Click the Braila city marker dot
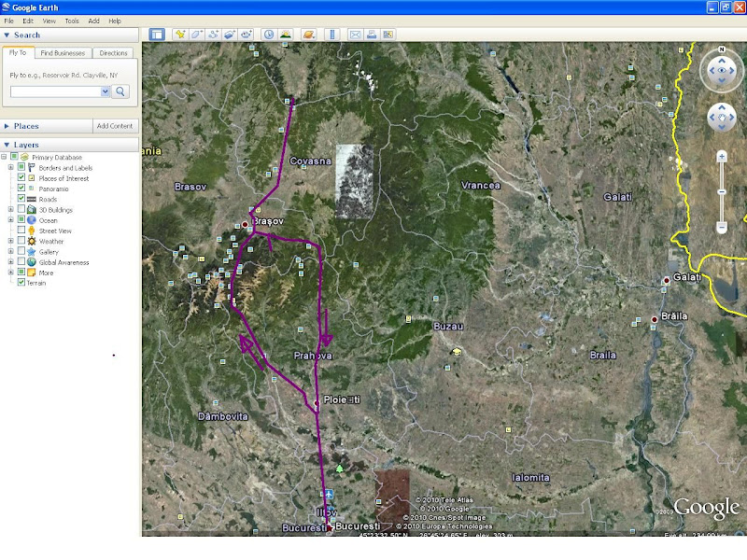This screenshot has height=560, width=747. [x=655, y=319]
